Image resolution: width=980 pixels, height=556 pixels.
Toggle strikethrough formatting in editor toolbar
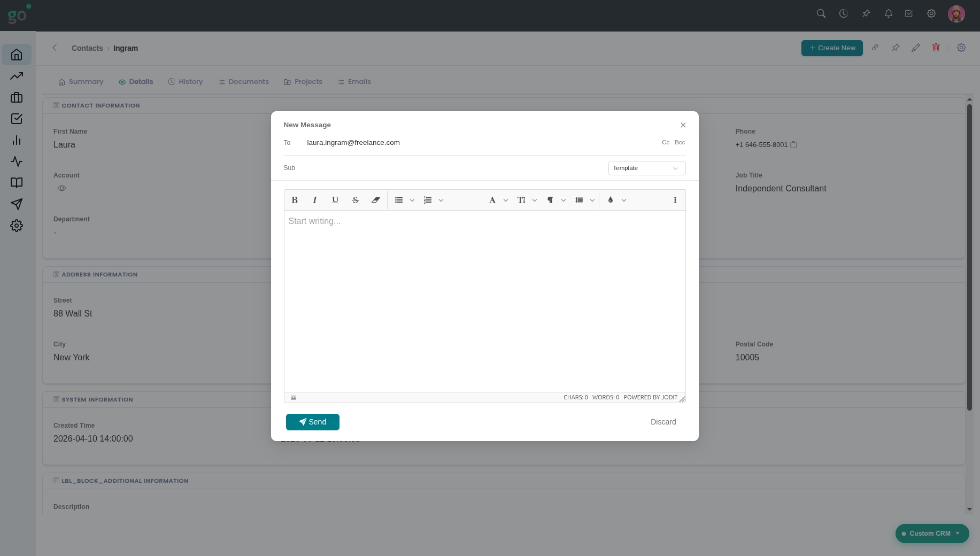pos(356,200)
